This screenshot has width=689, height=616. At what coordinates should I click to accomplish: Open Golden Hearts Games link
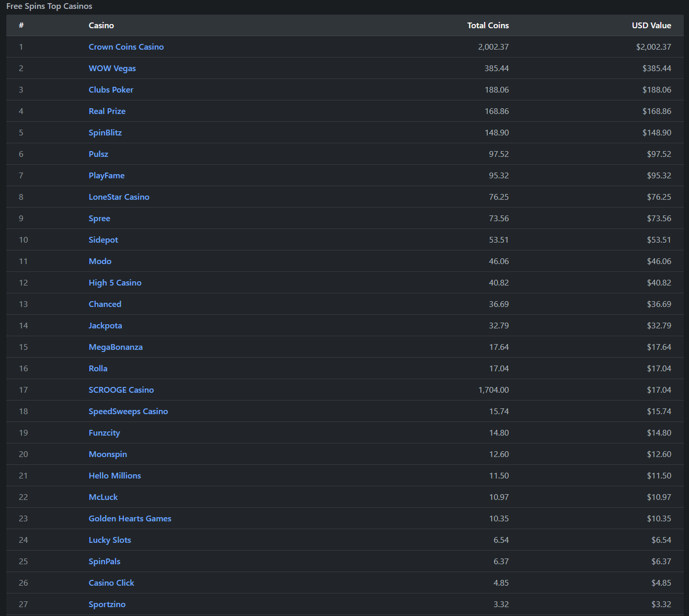(x=130, y=518)
